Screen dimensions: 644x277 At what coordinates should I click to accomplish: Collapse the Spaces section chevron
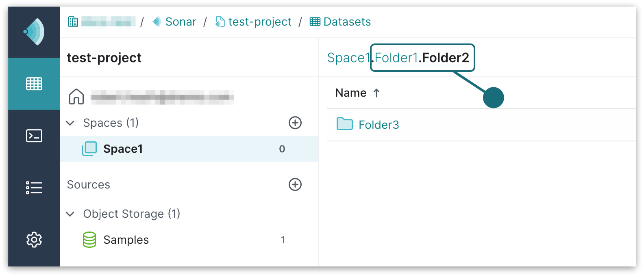point(70,123)
